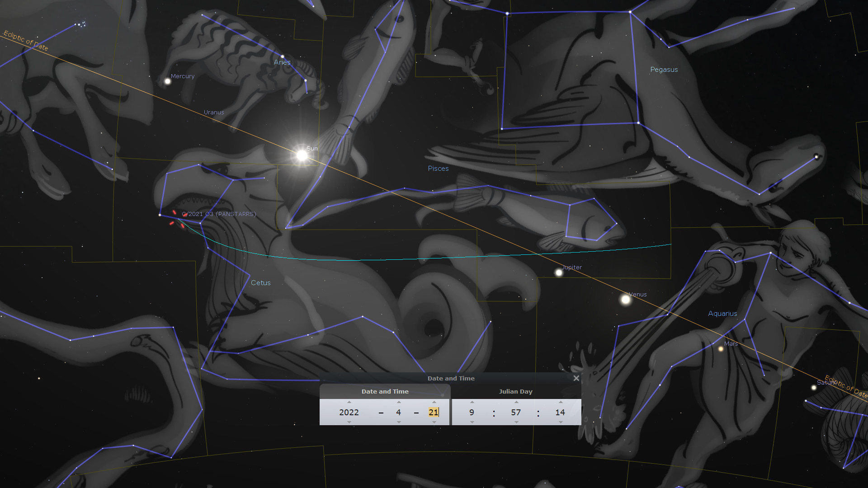Click the year field showing 2022
The height and width of the screenshot is (488, 868).
tap(349, 412)
